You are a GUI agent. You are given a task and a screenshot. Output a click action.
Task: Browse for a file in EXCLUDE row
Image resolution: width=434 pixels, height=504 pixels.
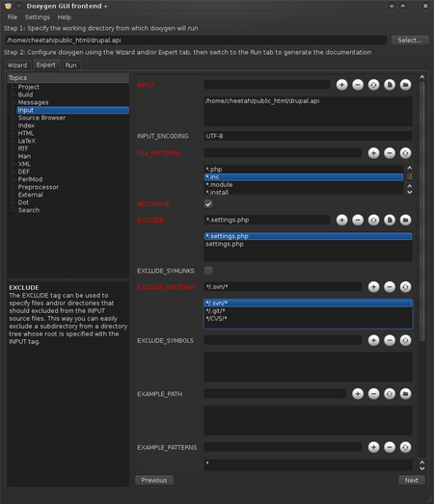click(x=390, y=220)
